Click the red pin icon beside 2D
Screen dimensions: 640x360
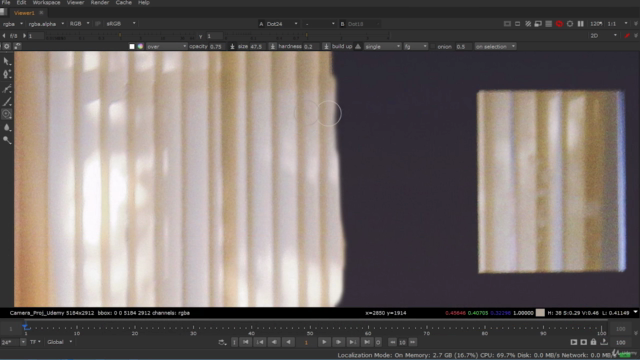pos(627,36)
